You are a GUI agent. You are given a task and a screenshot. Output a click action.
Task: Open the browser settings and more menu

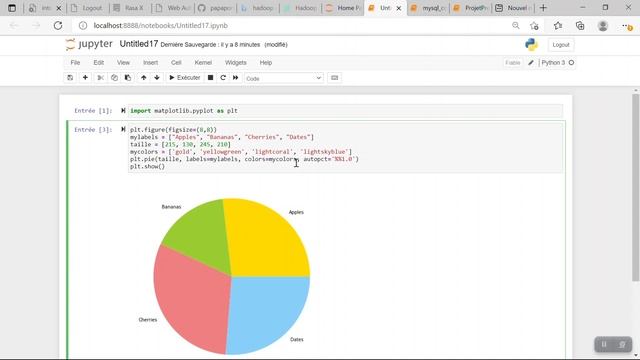[x=627, y=26]
